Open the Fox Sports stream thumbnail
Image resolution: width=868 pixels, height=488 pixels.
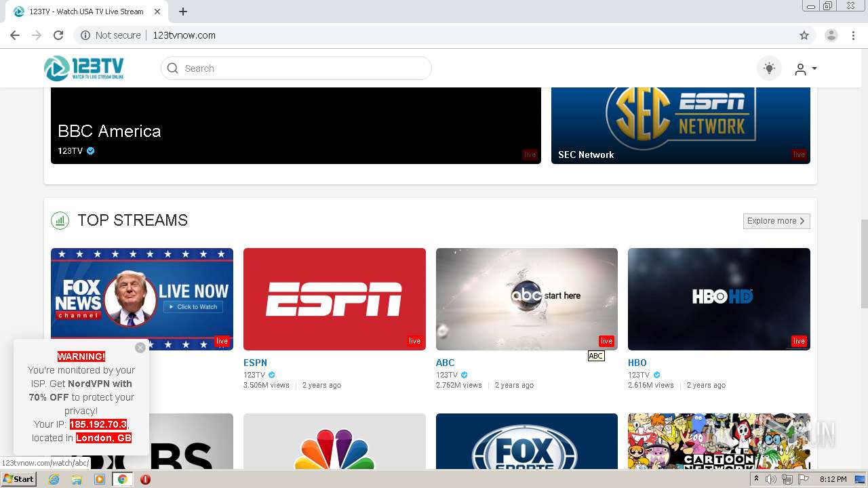pyautogui.click(x=526, y=441)
